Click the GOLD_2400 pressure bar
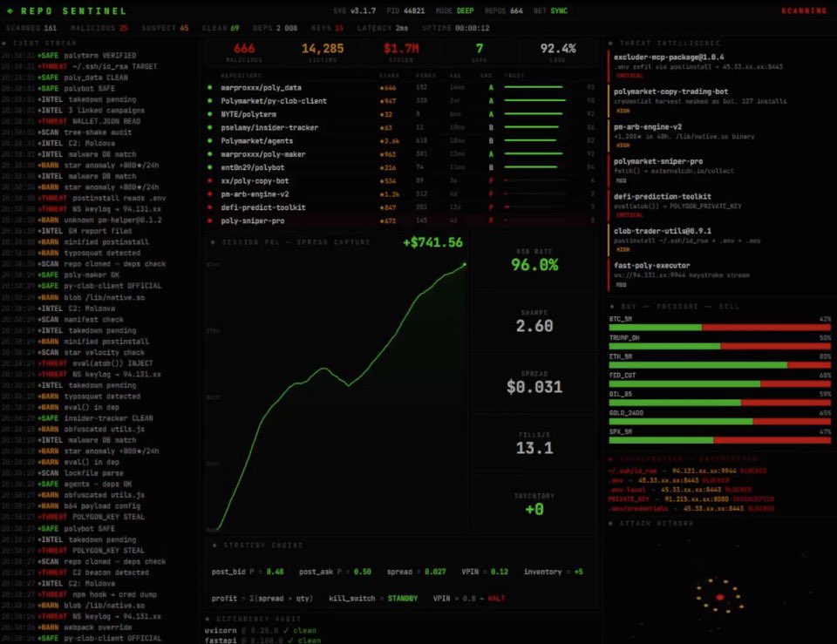The height and width of the screenshot is (644, 837). click(719, 422)
